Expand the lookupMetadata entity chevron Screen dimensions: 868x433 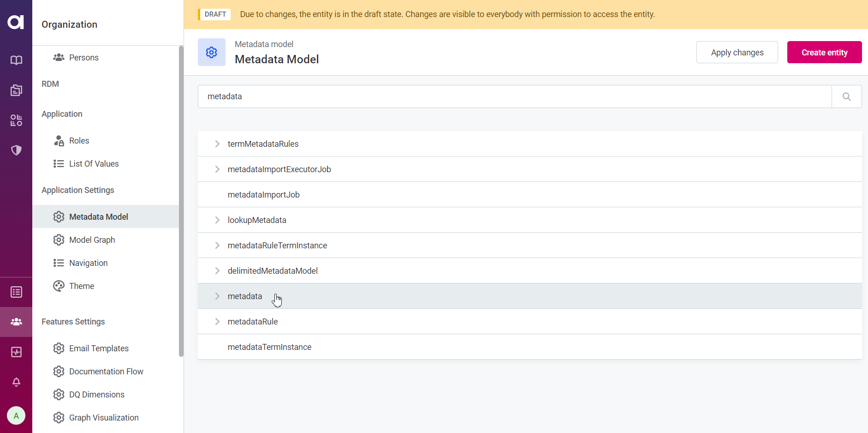click(217, 220)
